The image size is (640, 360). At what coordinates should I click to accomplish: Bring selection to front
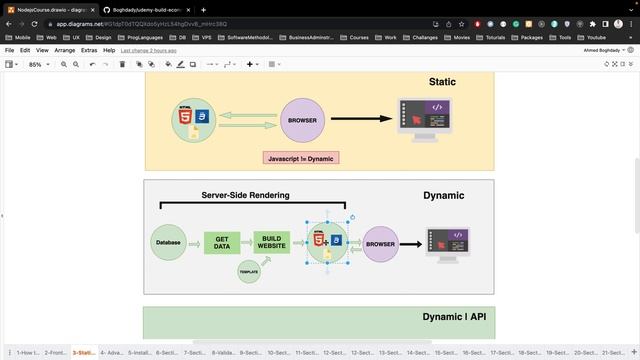139,64
